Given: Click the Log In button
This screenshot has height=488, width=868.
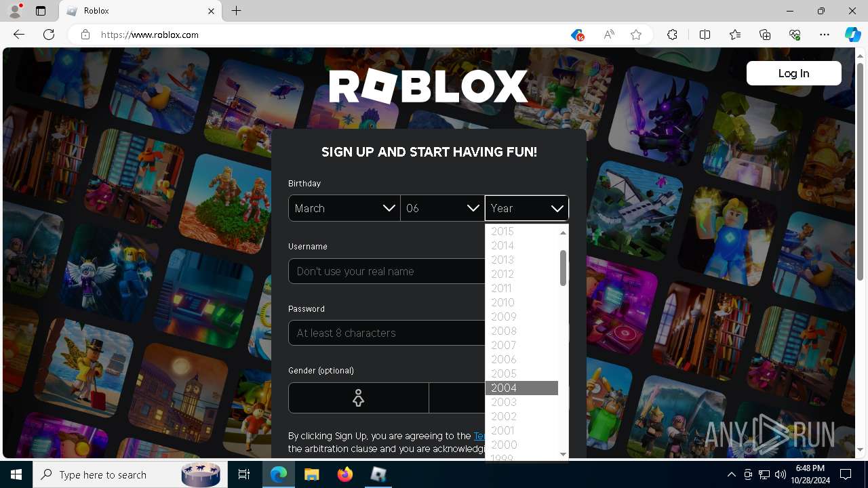Looking at the screenshot, I should click(x=793, y=73).
